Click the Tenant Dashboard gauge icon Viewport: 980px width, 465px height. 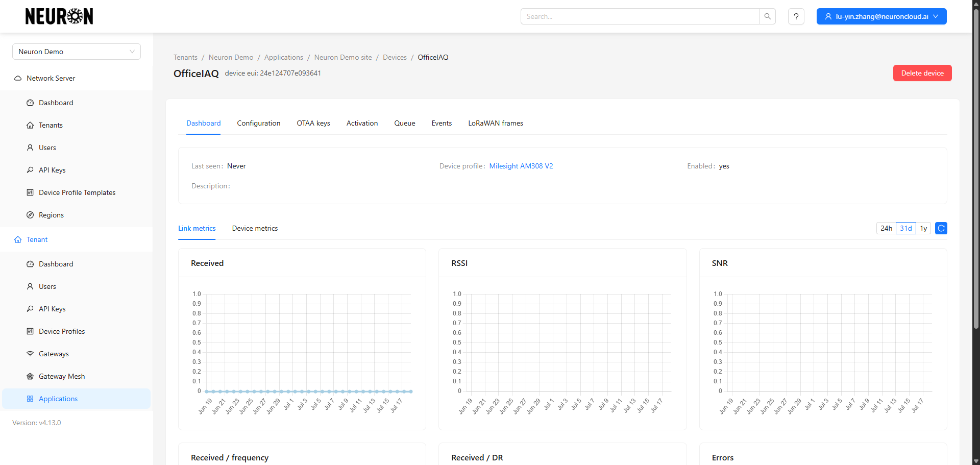(x=30, y=264)
